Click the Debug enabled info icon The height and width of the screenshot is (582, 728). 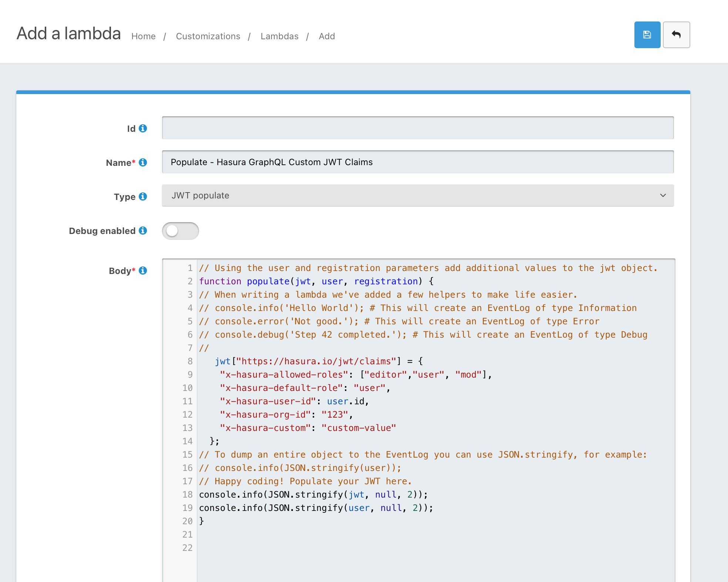tap(143, 231)
